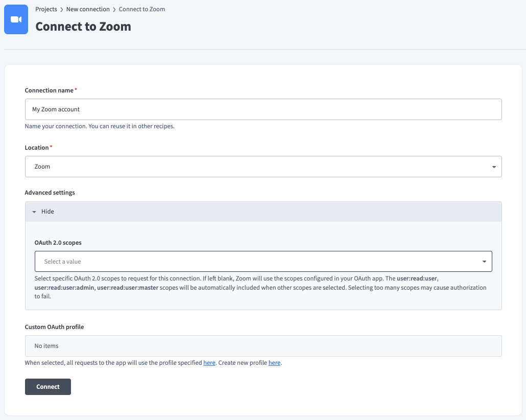526x420 pixels.
Task: Select the Connect to Zoom breadcrumb
Action: (142, 9)
